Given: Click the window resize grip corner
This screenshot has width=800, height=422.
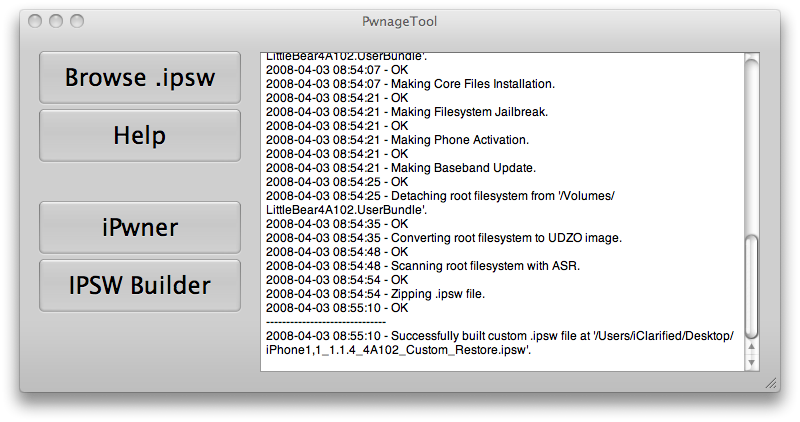Looking at the screenshot, I should click(771, 383).
